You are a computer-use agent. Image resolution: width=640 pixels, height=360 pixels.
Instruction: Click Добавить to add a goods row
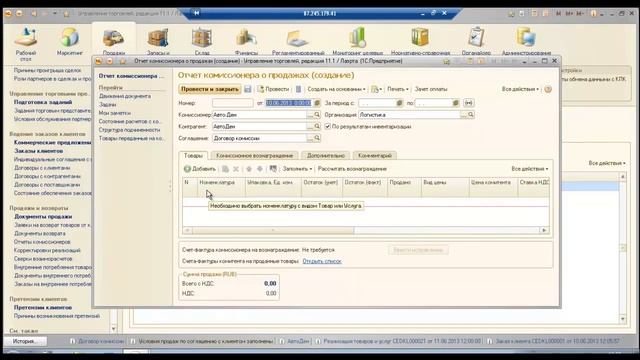200,169
